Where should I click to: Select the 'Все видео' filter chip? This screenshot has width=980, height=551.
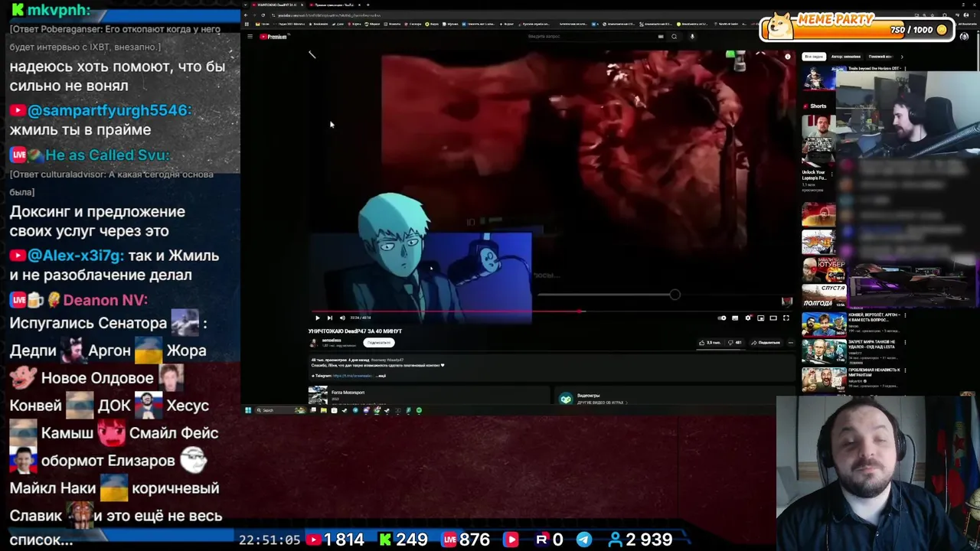pos(814,57)
